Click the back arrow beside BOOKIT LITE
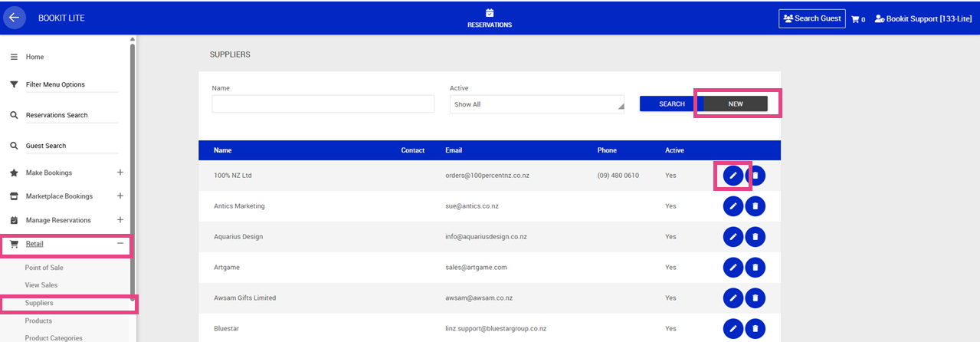Image resolution: width=980 pixels, height=342 pixels. pos(15,18)
